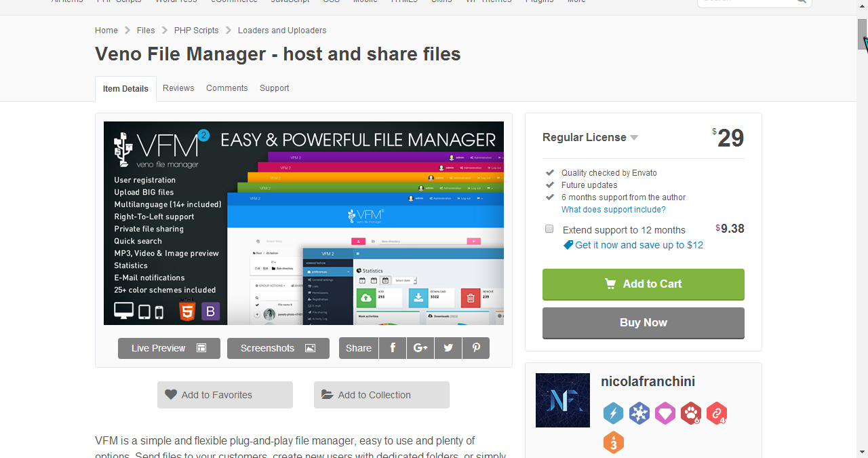The width and height of the screenshot is (868, 458).
Task: Open the VFM file manager preview image
Action: click(304, 223)
